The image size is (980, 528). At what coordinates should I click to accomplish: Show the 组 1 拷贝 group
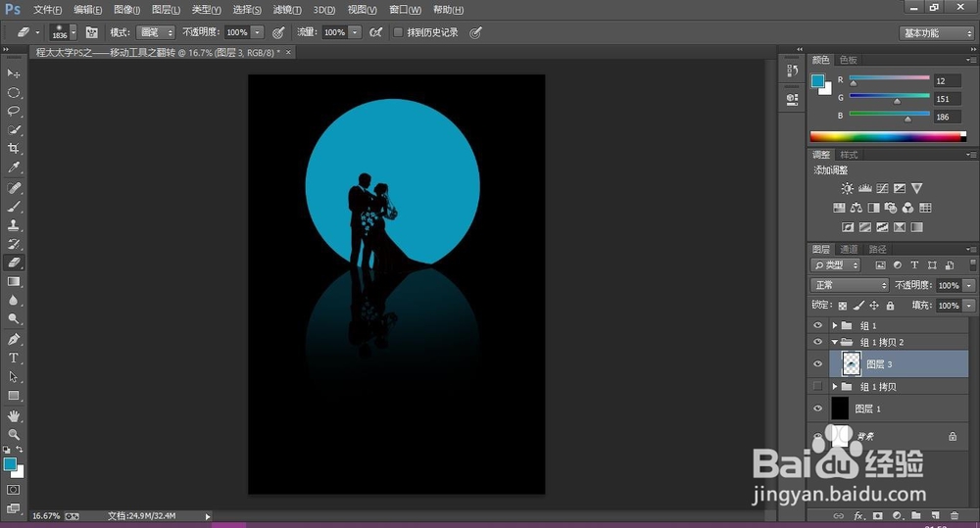817,386
